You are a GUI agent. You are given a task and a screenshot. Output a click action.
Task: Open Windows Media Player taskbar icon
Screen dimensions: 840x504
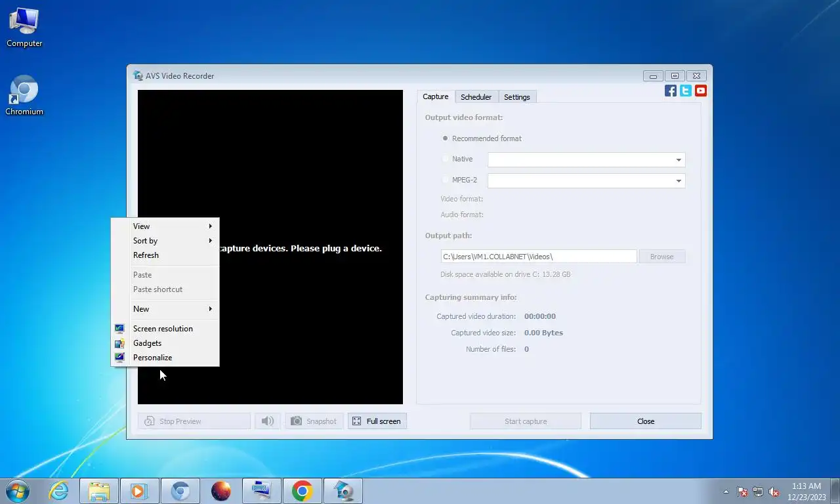click(140, 491)
